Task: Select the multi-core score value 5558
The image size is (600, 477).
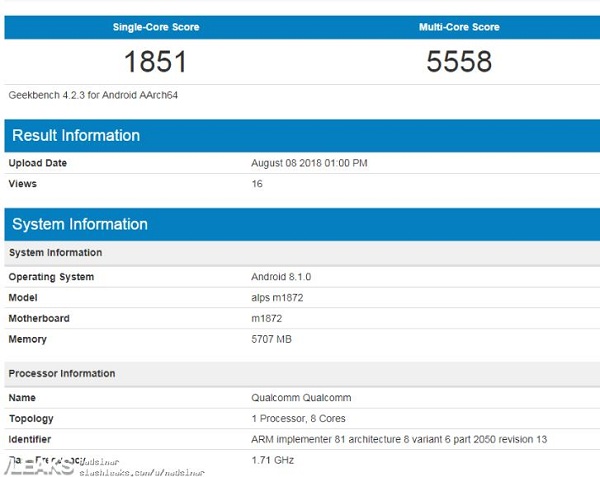Action: [459, 62]
